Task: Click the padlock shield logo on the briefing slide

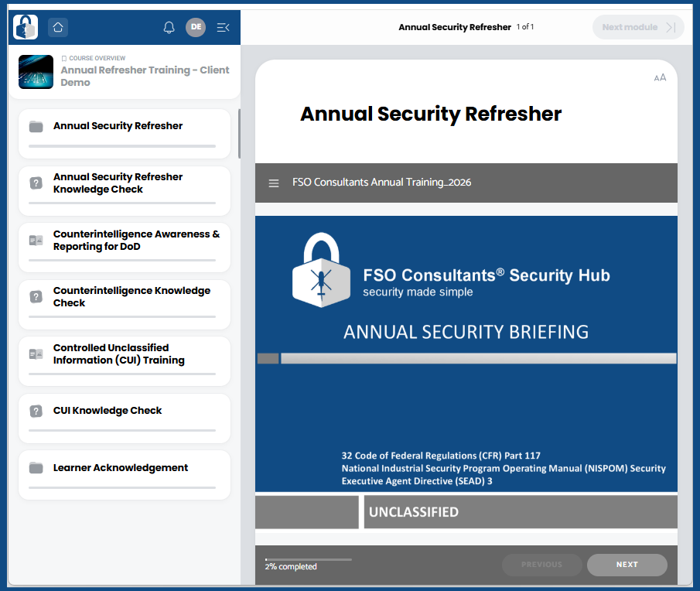Action: [x=321, y=270]
